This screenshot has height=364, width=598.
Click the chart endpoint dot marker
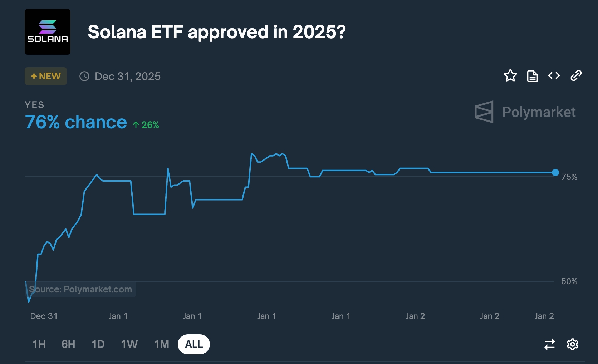click(555, 173)
